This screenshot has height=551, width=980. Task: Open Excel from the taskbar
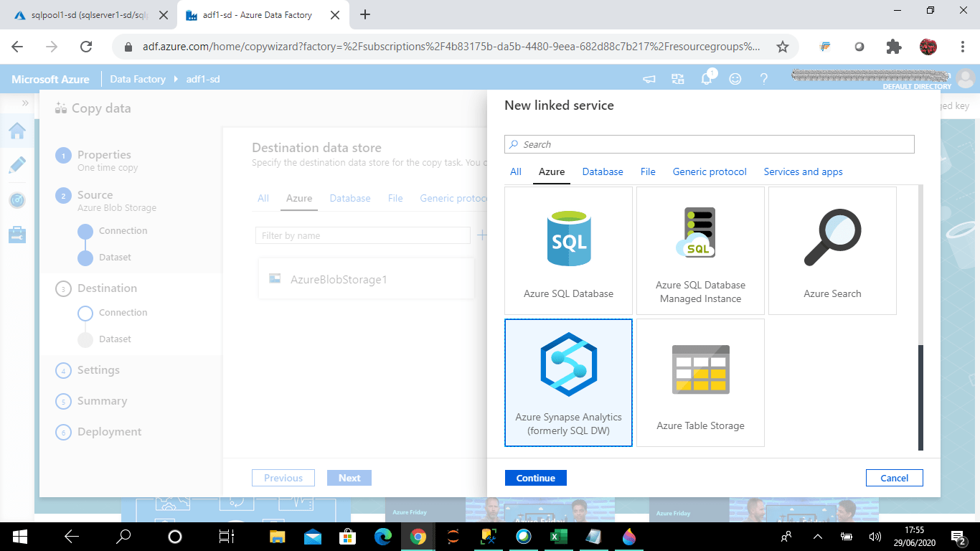tap(559, 536)
